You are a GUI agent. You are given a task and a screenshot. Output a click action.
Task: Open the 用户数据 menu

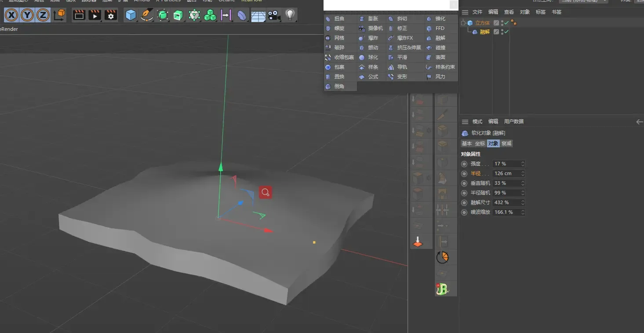513,121
